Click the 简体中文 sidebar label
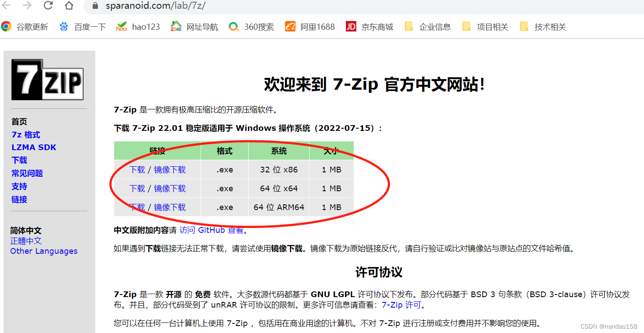644x333 pixels. click(26, 230)
